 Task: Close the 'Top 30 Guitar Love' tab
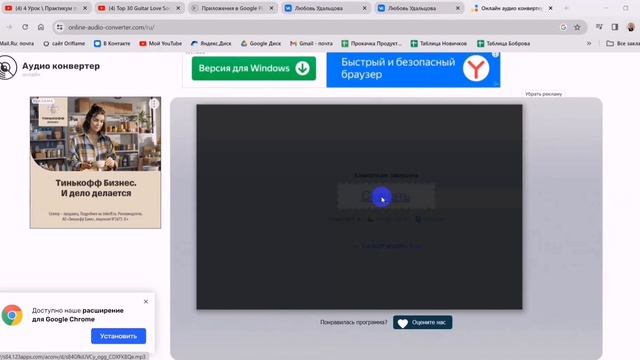pos(178,8)
